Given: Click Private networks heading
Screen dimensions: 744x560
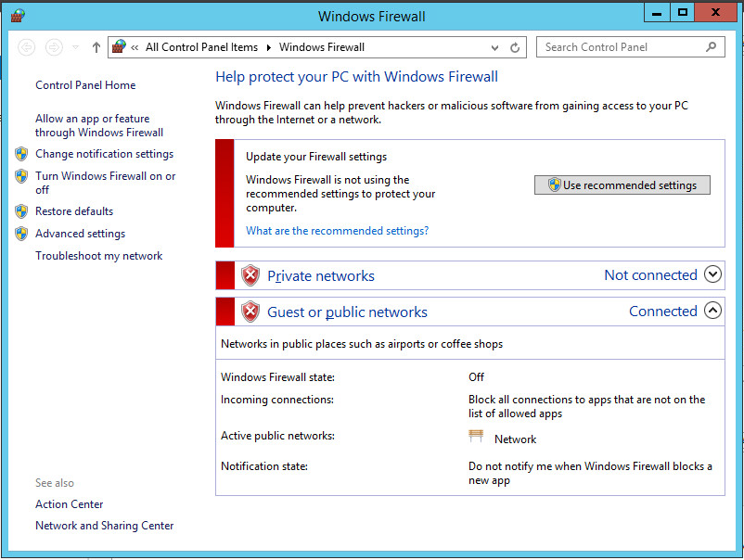Looking at the screenshot, I should tap(321, 276).
